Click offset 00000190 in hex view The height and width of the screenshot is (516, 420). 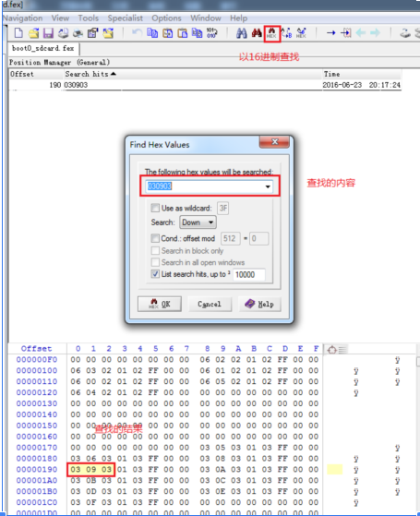coord(37,469)
